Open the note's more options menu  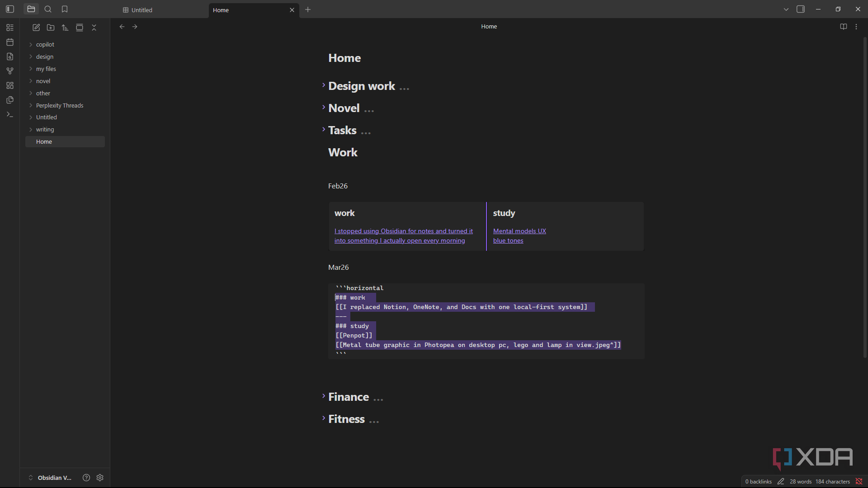[856, 27]
